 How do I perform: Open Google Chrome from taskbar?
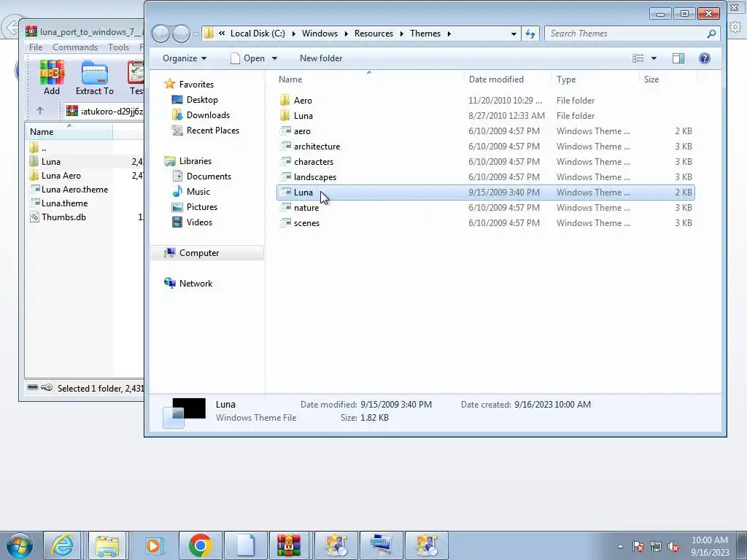tap(200, 545)
